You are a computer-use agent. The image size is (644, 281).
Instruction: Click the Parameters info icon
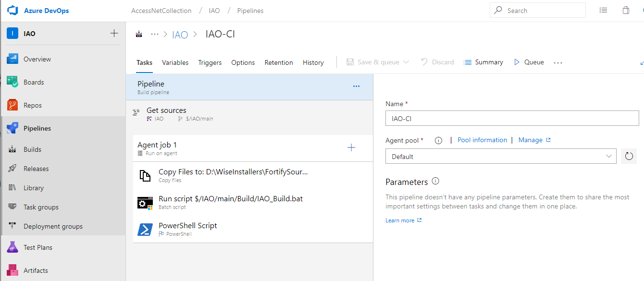click(435, 181)
